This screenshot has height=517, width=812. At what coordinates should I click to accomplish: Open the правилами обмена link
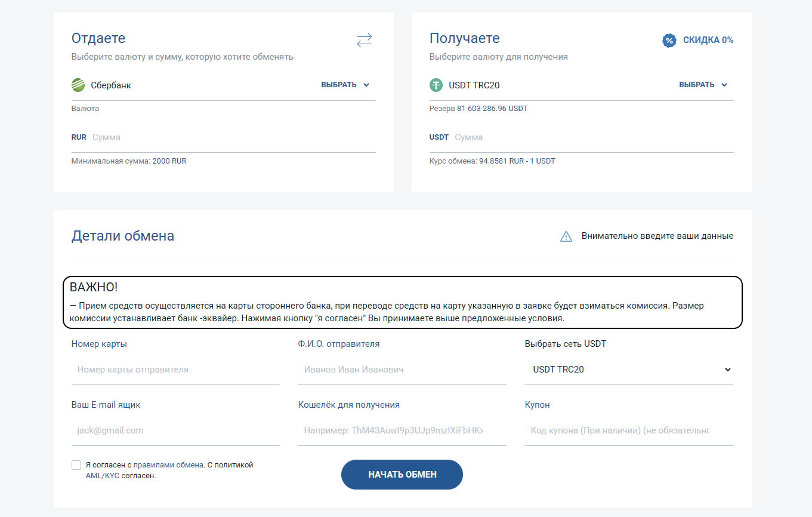pos(169,464)
